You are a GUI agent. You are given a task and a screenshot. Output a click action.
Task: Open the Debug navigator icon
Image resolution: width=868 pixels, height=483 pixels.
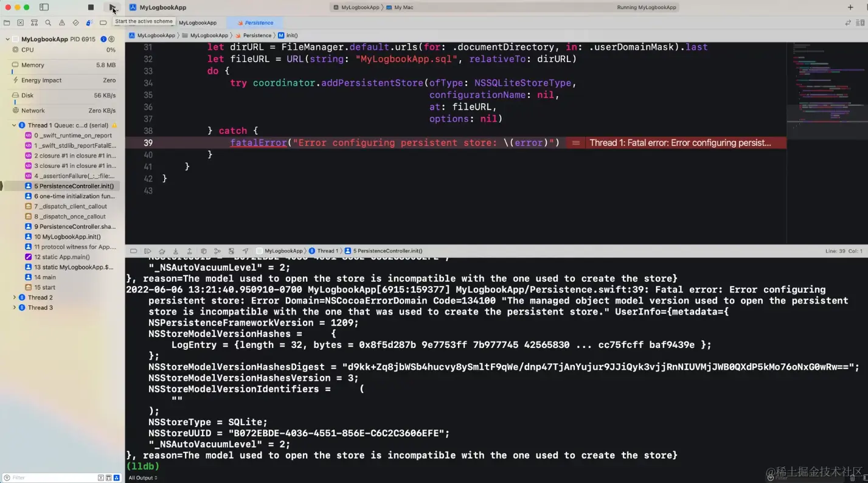(89, 23)
